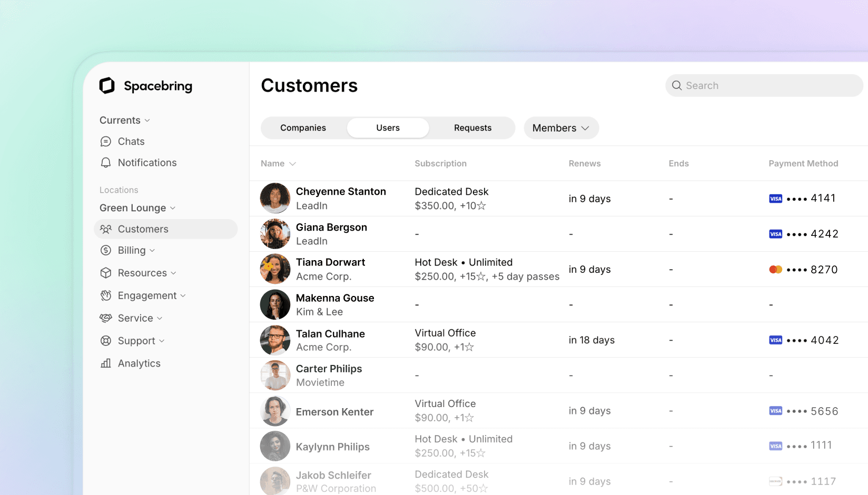Open the Analytics chart icon

click(x=106, y=363)
